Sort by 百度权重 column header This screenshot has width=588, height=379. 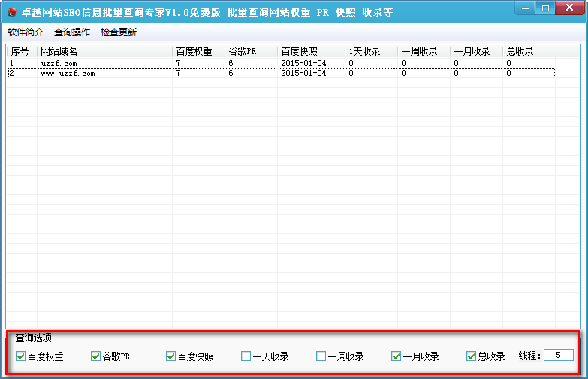coord(198,51)
